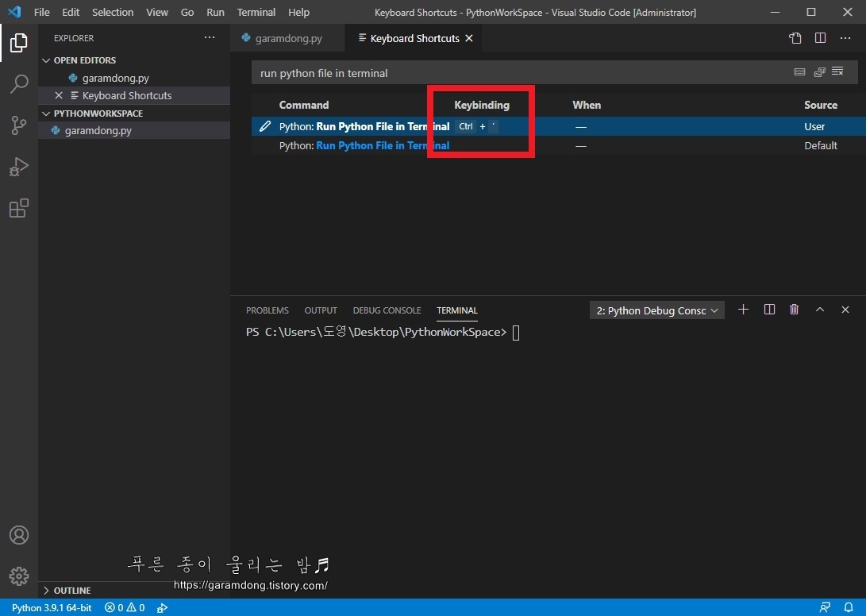
Task: Click the feedback icon in status bar
Action: coord(825,608)
